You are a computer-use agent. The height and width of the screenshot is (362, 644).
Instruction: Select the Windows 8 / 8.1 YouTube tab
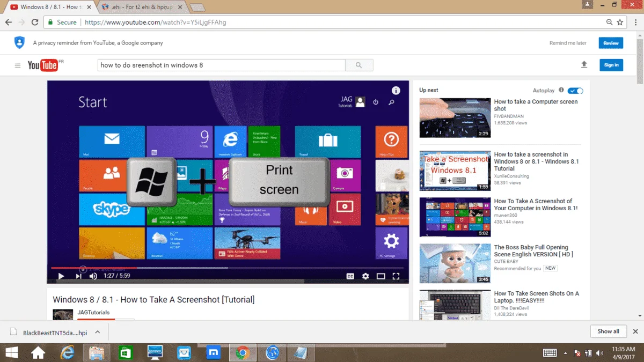pyautogui.click(x=50, y=7)
